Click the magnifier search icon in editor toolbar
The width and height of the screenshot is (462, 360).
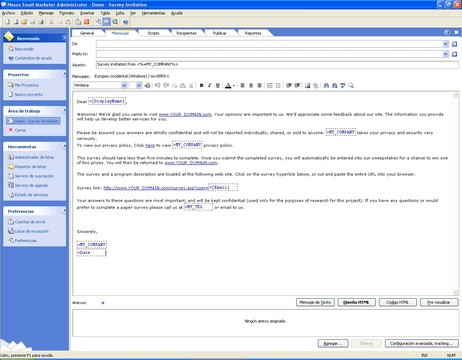tap(351, 86)
